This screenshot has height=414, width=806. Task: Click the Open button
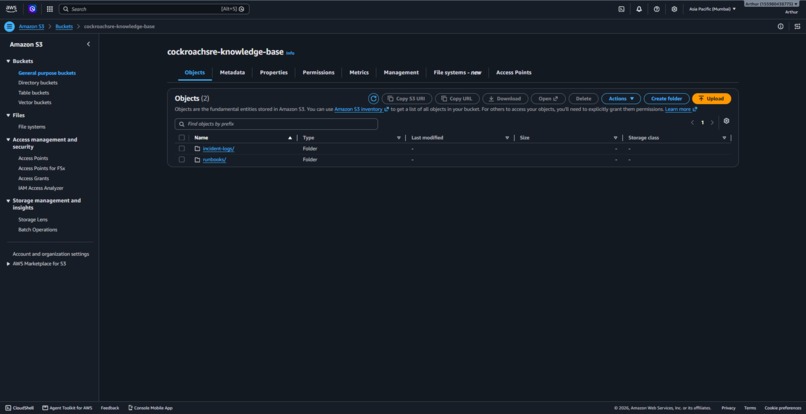tap(548, 99)
